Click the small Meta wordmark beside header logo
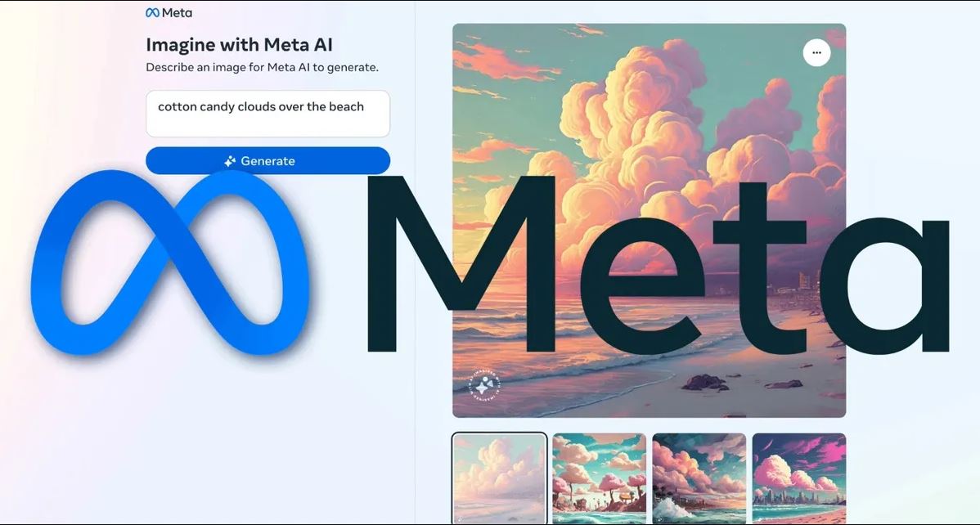This screenshot has width=980, height=525. 177,12
